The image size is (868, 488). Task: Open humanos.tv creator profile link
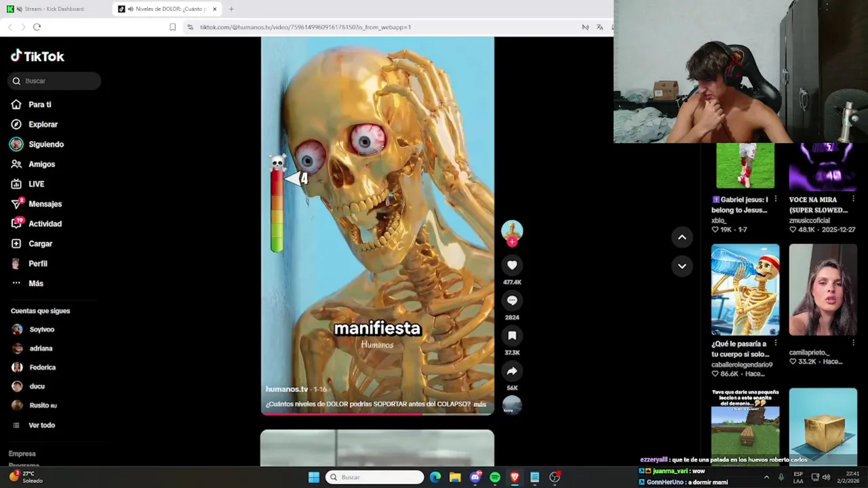click(x=287, y=389)
